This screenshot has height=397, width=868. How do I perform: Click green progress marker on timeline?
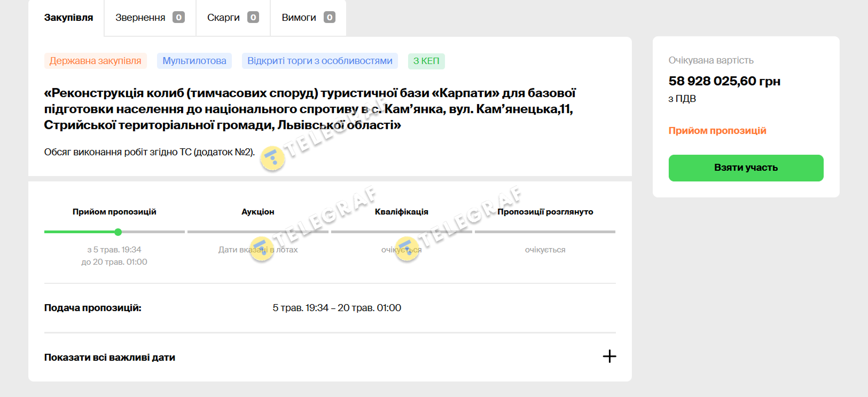click(118, 232)
